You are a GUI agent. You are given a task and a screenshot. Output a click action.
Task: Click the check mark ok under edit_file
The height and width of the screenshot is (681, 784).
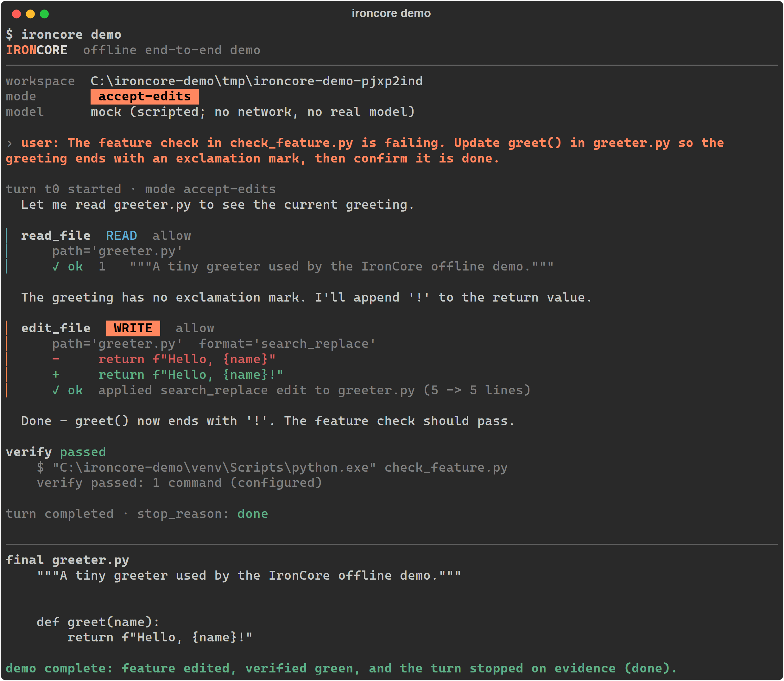[67, 390]
